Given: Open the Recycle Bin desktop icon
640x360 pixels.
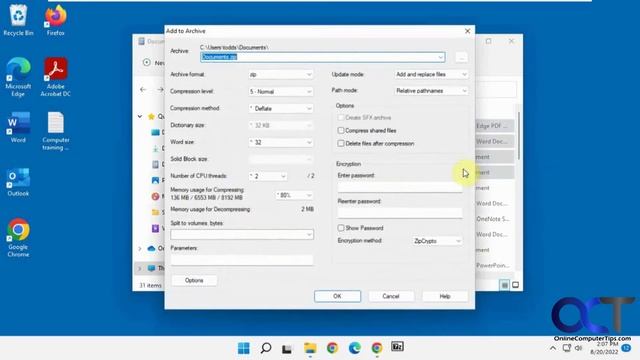Looking at the screenshot, I should tap(18, 20).
